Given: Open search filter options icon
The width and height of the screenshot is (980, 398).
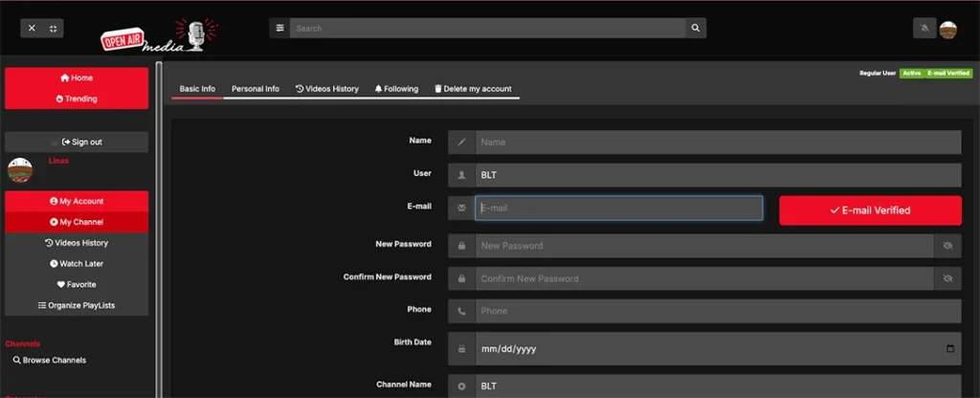Looking at the screenshot, I should pyautogui.click(x=279, y=29).
